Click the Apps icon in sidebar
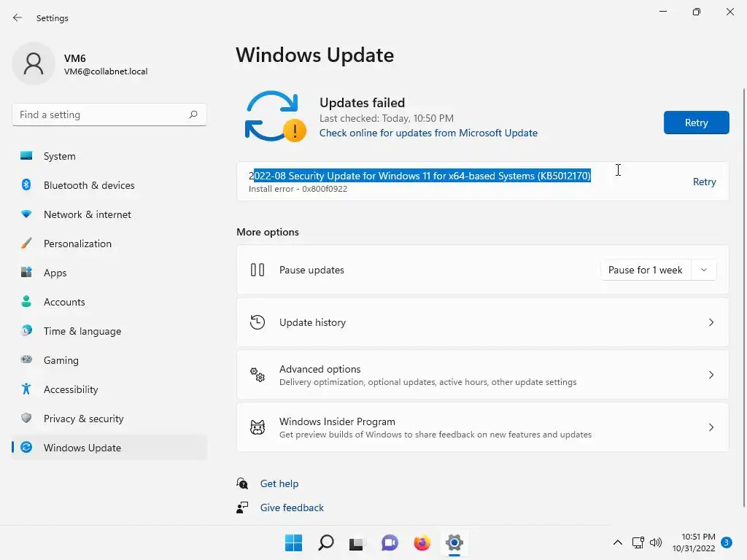The image size is (747, 560). [x=26, y=273]
